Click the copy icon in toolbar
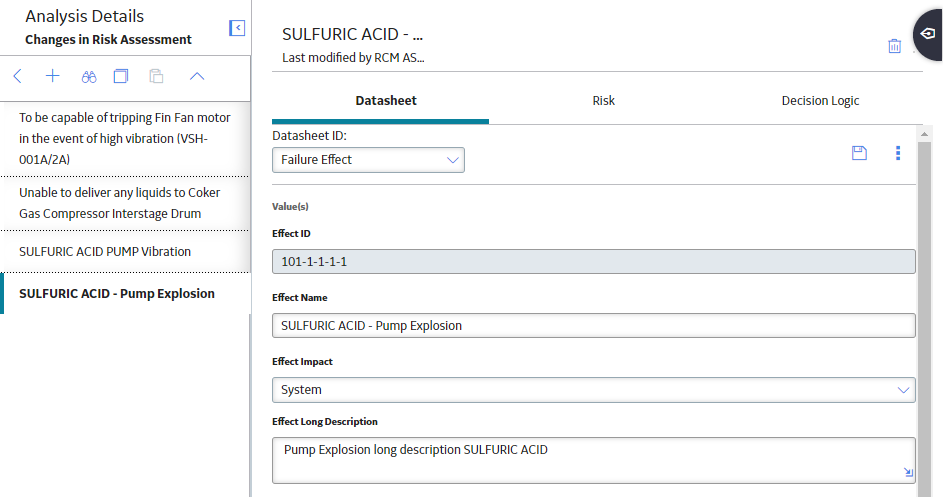The height and width of the screenshot is (497, 943). tap(121, 76)
